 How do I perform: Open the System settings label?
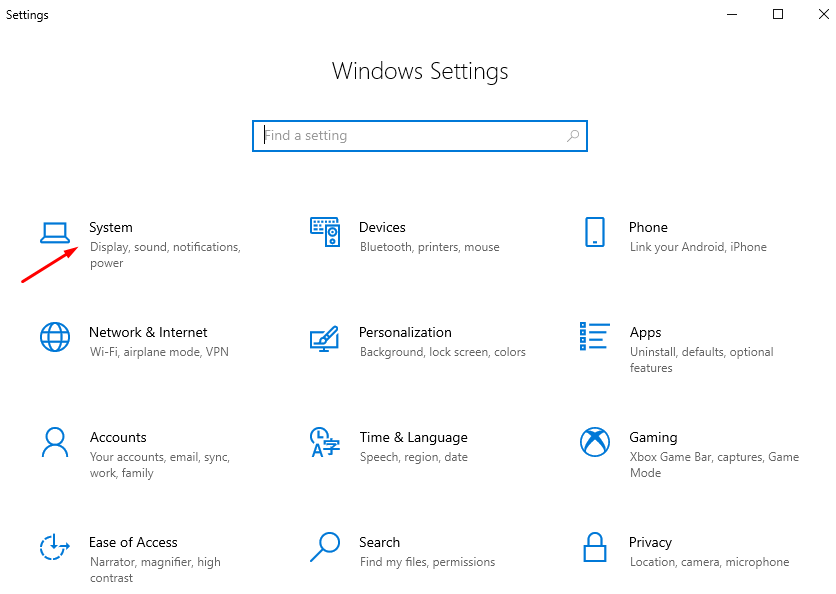pyautogui.click(x=111, y=228)
